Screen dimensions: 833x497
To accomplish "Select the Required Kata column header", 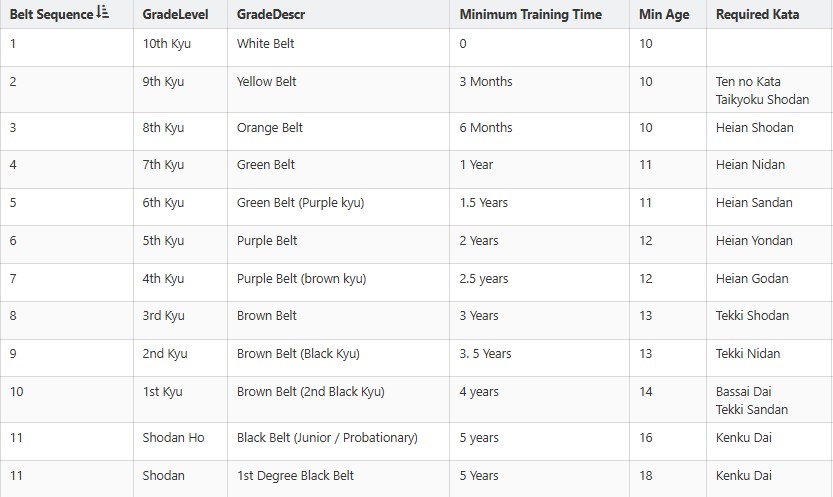I will (757, 14).
